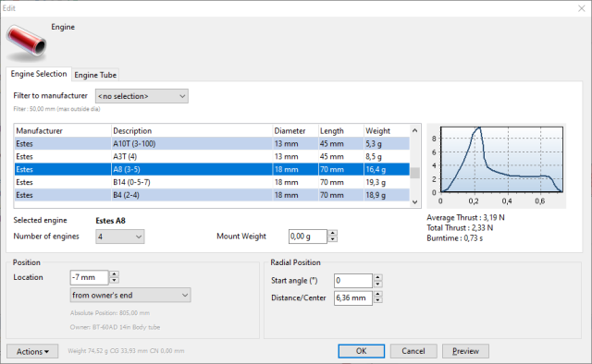Click the engine list scroll down arrow
The height and width of the screenshot is (364, 592).
[x=415, y=202]
